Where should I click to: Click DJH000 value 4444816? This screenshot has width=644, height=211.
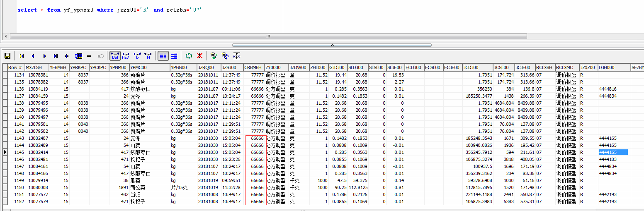click(608, 89)
